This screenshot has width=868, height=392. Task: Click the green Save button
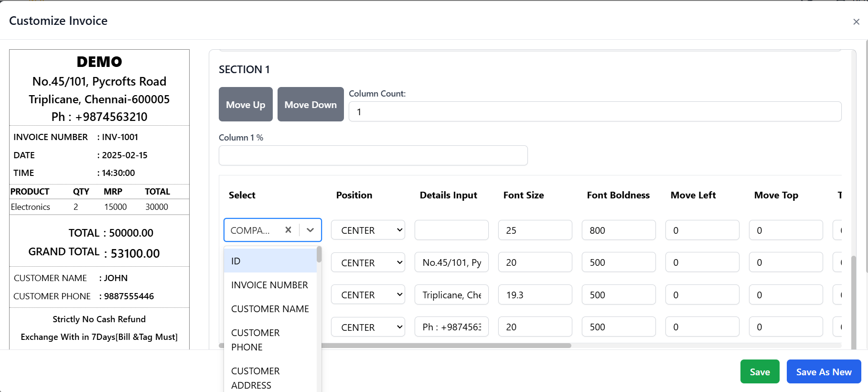(760, 371)
